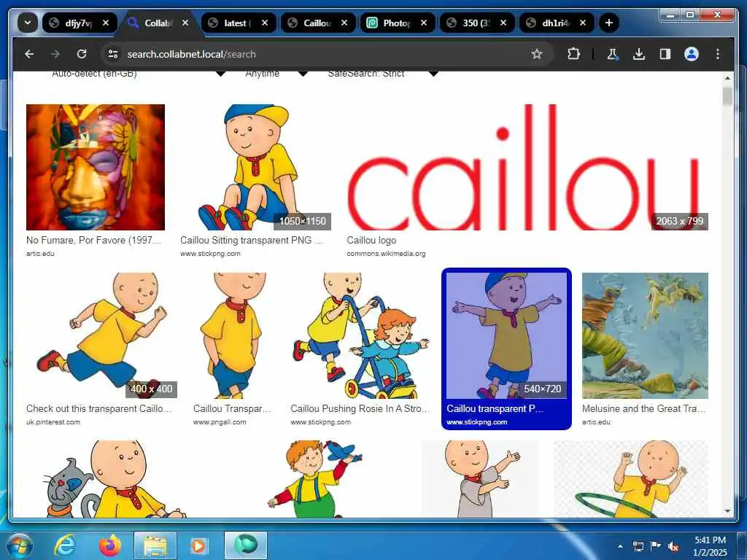
Task: Launch Internet Explorer from taskbar
Action: [65, 545]
